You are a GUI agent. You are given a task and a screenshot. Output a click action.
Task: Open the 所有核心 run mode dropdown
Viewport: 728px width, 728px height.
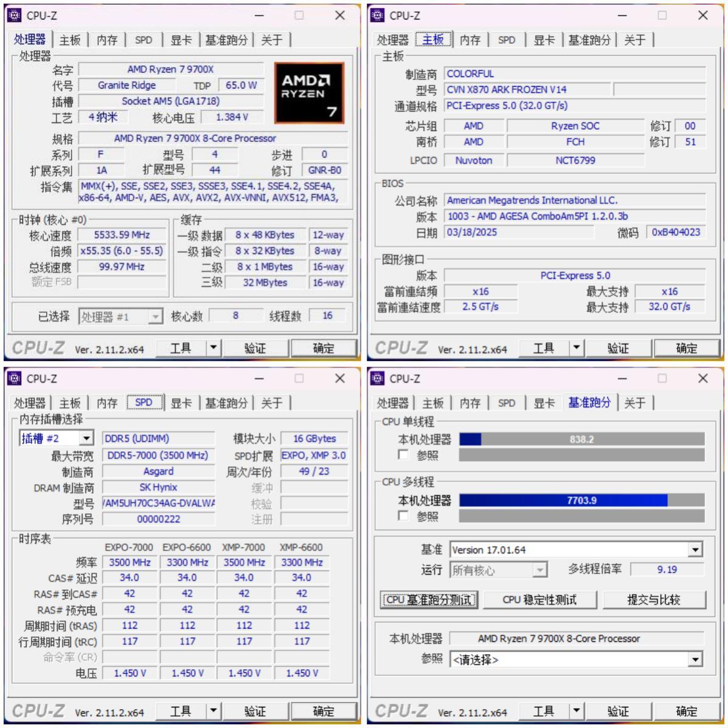[539, 570]
